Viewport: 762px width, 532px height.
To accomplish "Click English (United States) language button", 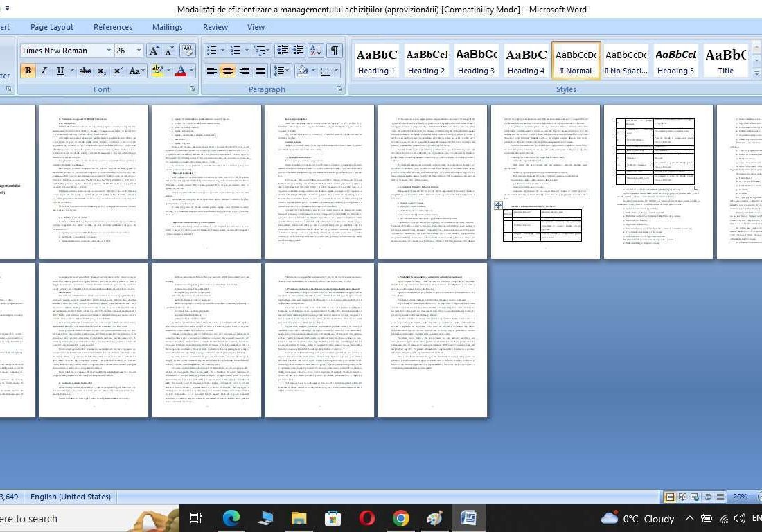I will point(71,497).
